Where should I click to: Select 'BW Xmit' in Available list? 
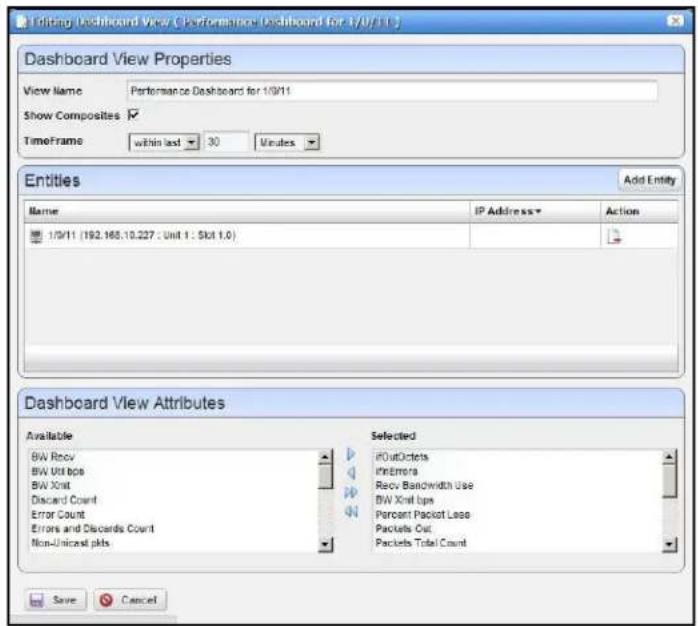coord(50,485)
